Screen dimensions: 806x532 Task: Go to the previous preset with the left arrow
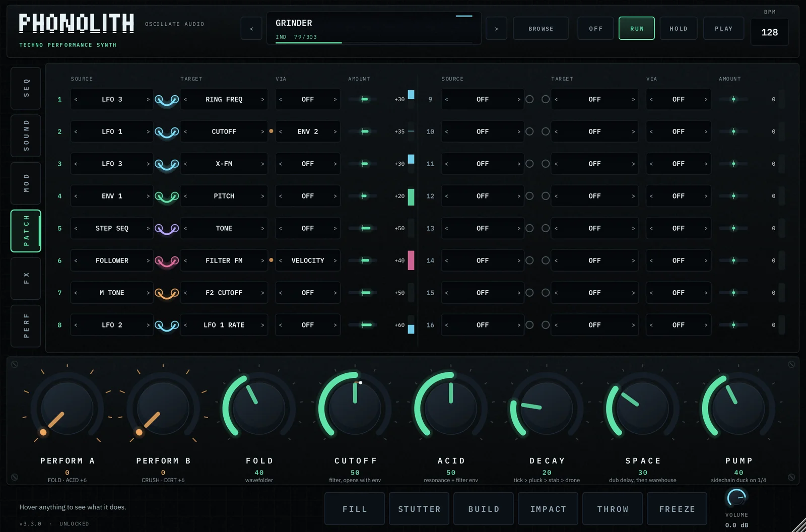click(x=251, y=29)
